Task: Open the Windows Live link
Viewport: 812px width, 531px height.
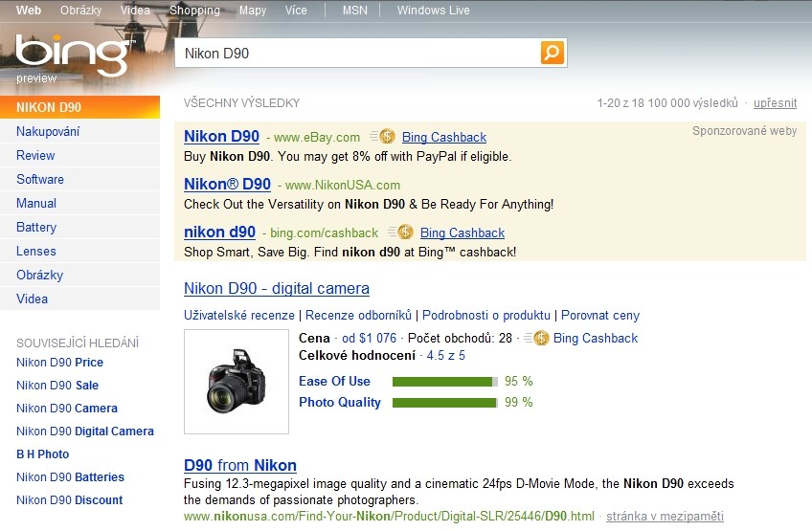Action: (x=434, y=10)
